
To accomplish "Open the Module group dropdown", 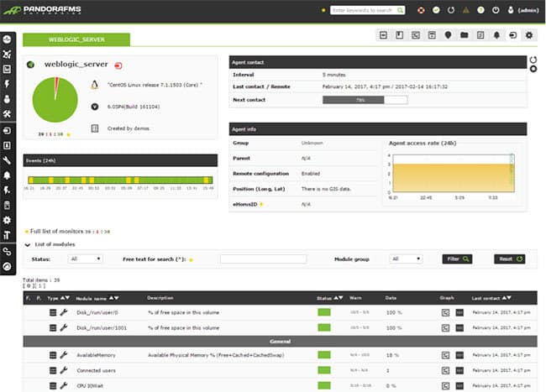I will click(x=406, y=259).
